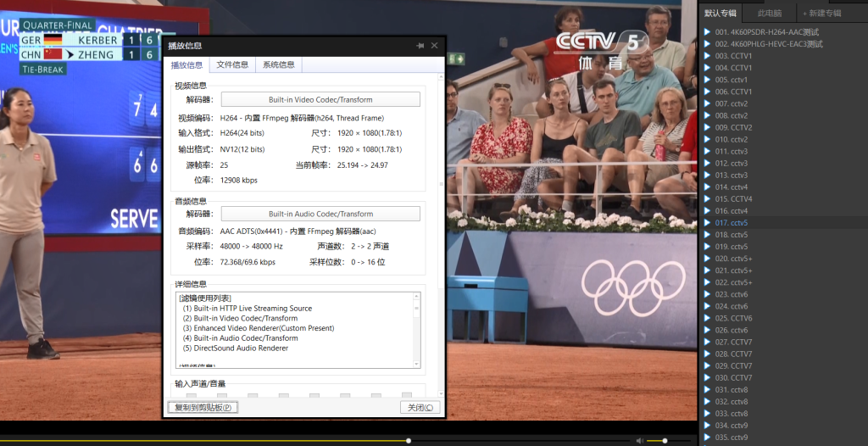Click the play icon beside 019. cctv5
This screenshot has height=446, width=868.
point(707,247)
